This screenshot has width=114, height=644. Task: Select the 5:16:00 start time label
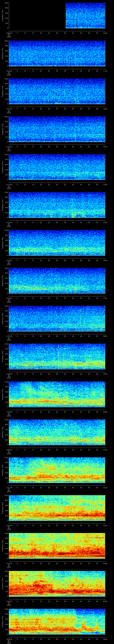click(9, 298)
